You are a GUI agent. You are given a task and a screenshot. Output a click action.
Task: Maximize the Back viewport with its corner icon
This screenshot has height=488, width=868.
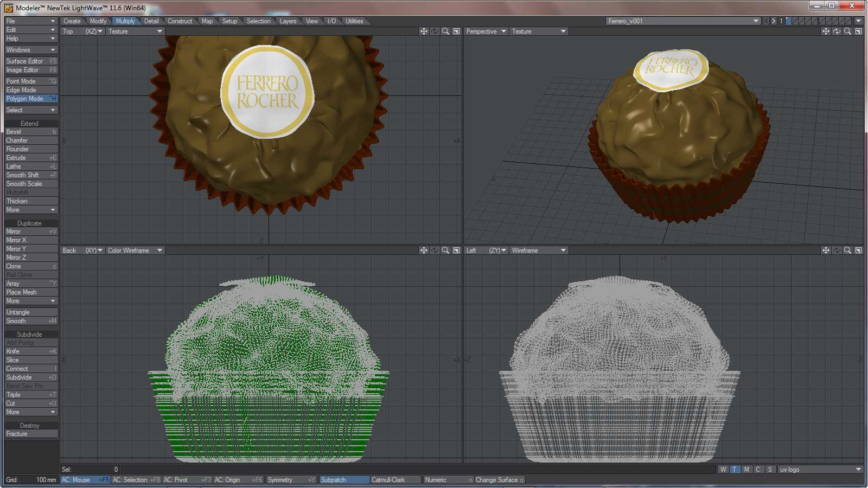click(456, 251)
